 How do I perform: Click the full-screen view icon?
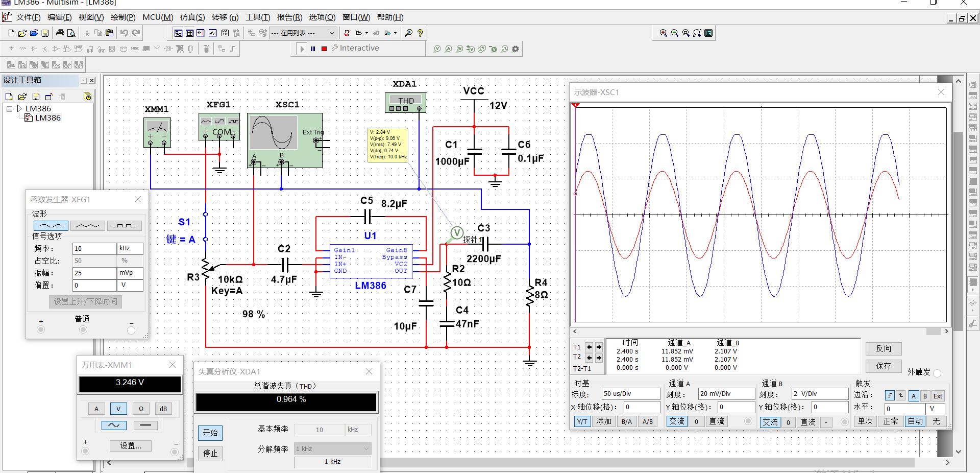708,33
